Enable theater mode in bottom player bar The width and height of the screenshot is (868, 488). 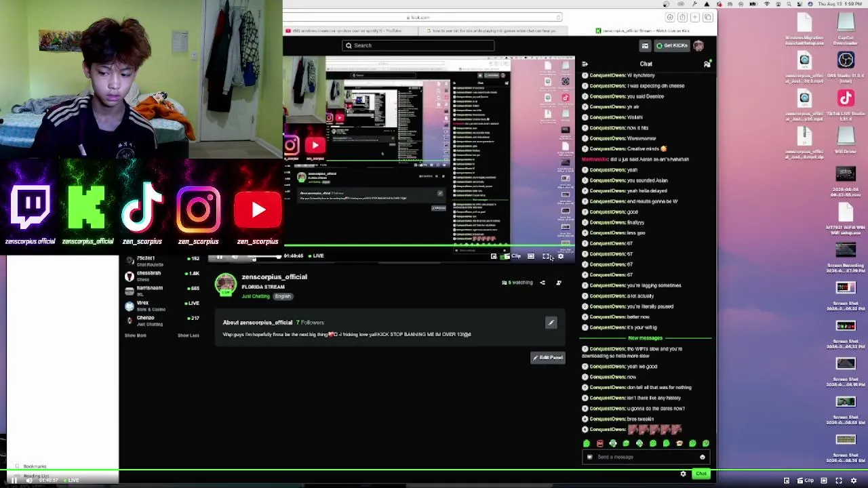tap(824, 481)
